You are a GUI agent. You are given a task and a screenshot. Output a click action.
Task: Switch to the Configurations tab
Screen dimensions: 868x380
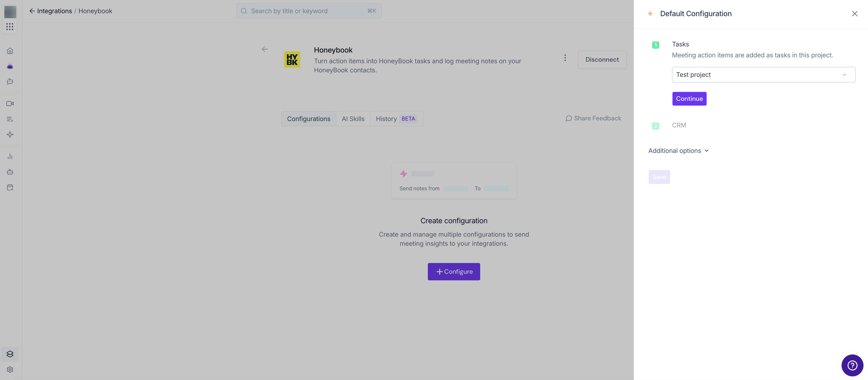pyautogui.click(x=309, y=119)
